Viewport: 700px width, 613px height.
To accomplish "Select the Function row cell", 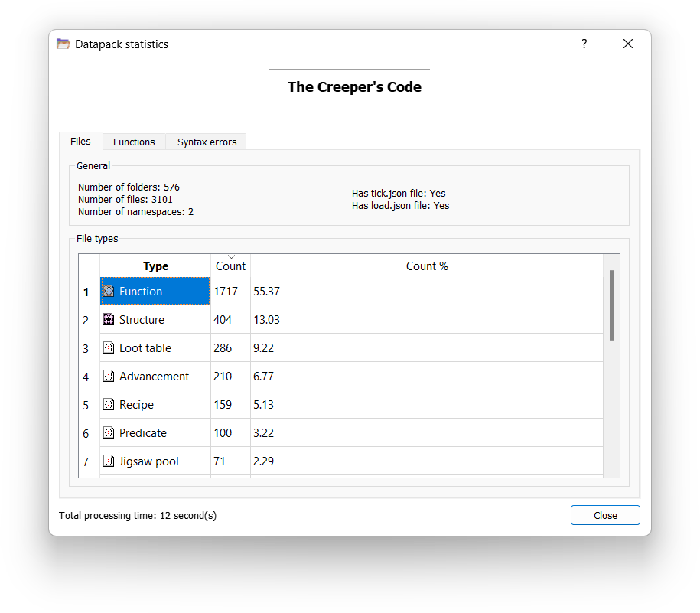I will pyautogui.click(x=155, y=291).
